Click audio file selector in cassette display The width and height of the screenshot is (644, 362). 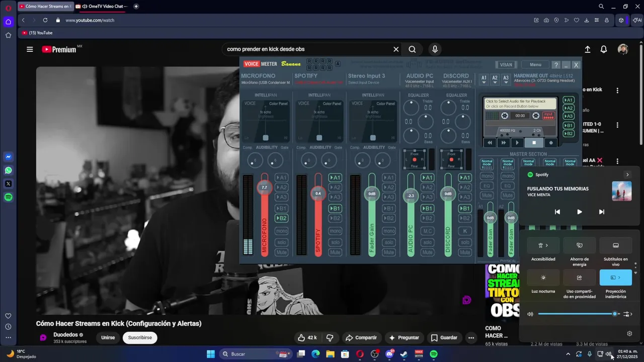pos(520,104)
